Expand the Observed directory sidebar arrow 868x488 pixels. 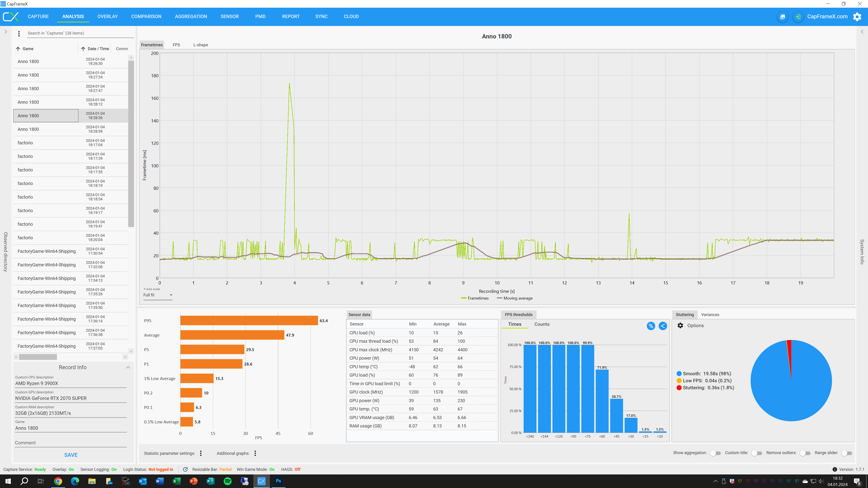(x=6, y=32)
